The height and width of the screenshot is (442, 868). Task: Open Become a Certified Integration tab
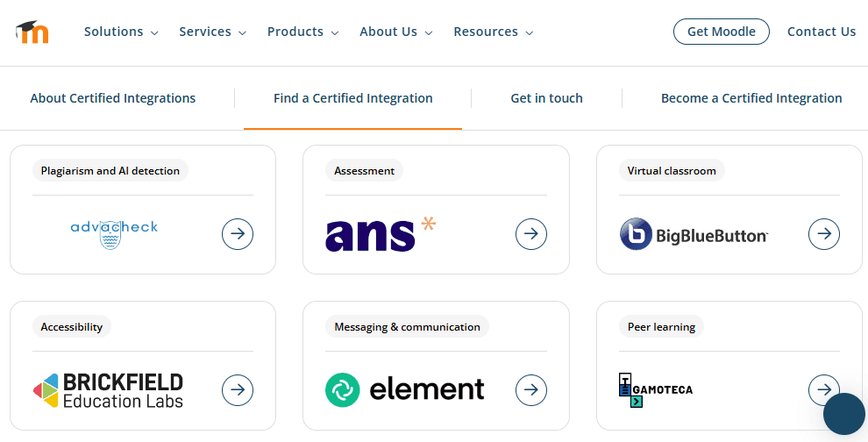tap(751, 98)
